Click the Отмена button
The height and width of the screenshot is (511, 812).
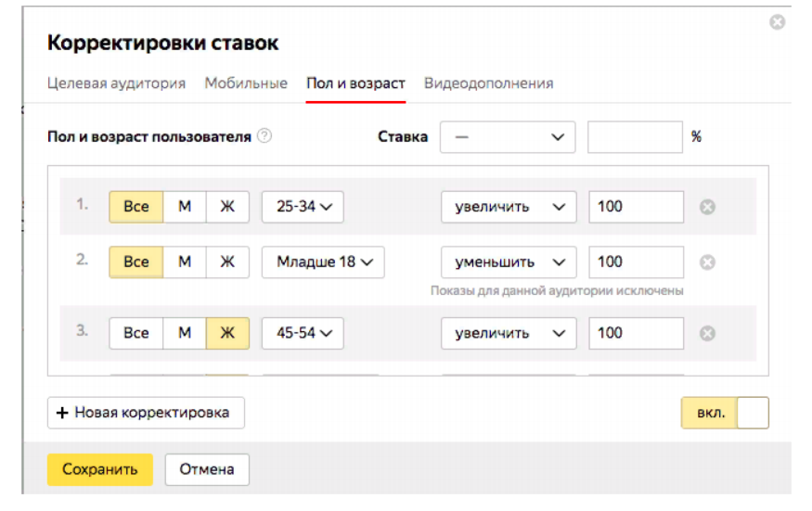207,469
